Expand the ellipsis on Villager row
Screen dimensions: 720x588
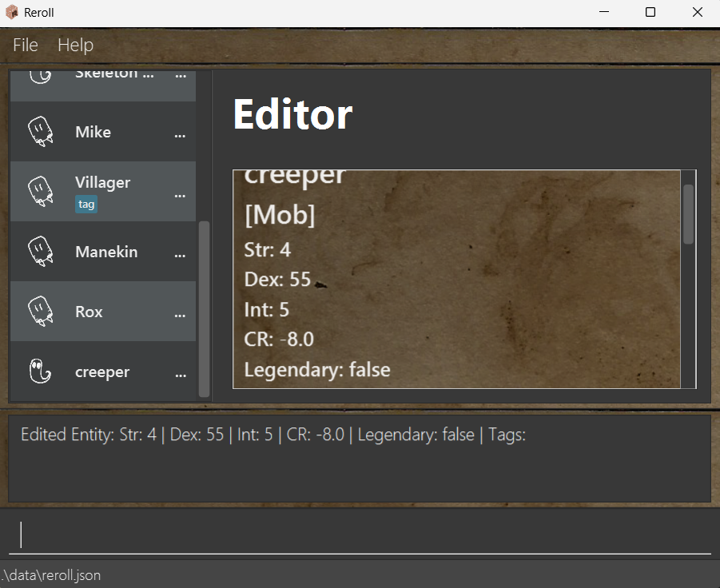click(180, 196)
